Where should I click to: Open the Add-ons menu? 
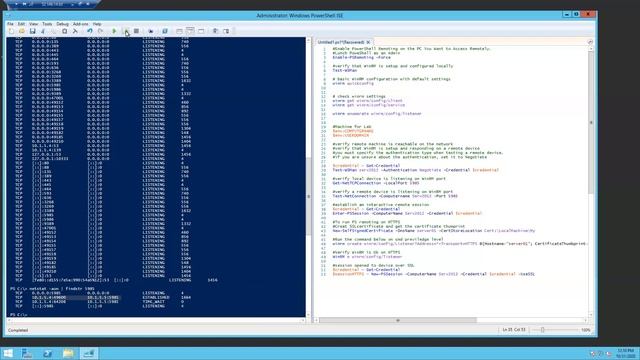[x=80, y=24]
